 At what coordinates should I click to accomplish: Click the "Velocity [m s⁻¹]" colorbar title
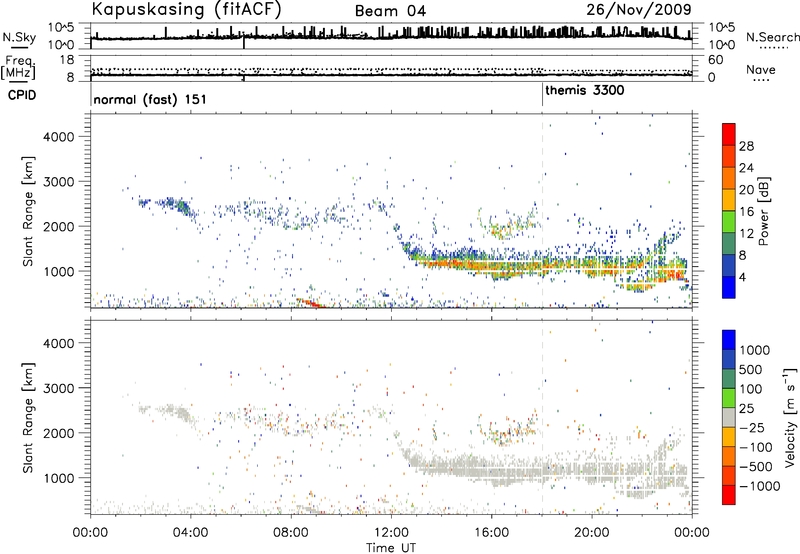pos(790,417)
